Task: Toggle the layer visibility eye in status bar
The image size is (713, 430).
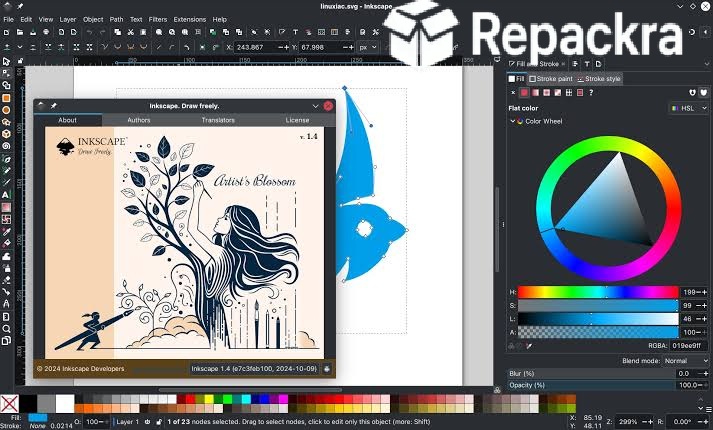Action: tap(147, 422)
